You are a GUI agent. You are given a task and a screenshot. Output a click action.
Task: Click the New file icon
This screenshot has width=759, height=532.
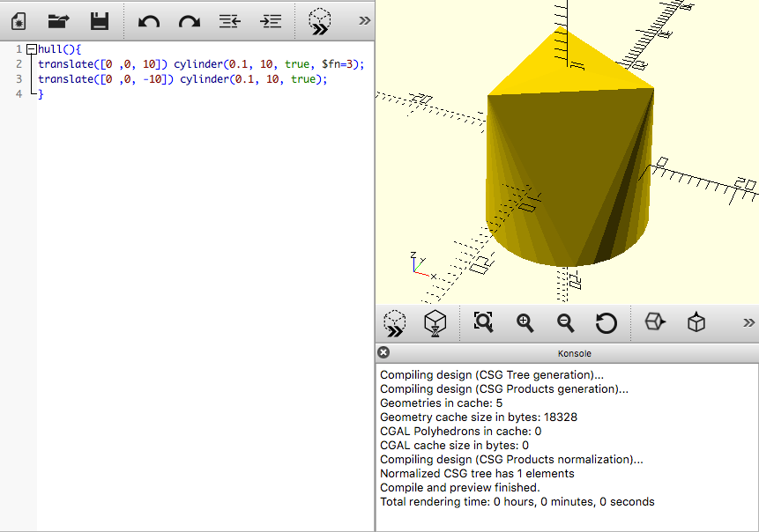(x=19, y=21)
